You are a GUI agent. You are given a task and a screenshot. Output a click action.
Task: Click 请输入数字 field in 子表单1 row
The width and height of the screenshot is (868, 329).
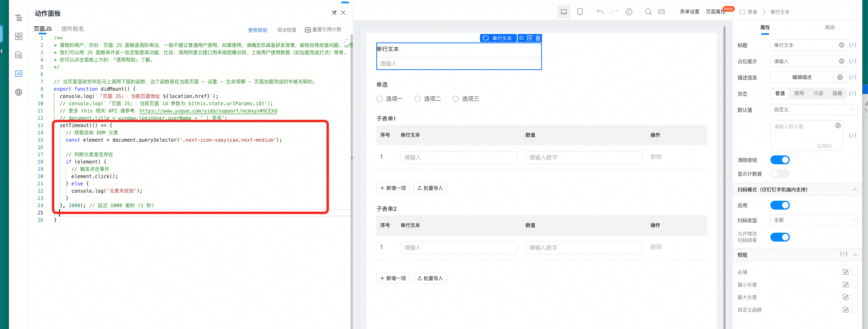[584, 157]
